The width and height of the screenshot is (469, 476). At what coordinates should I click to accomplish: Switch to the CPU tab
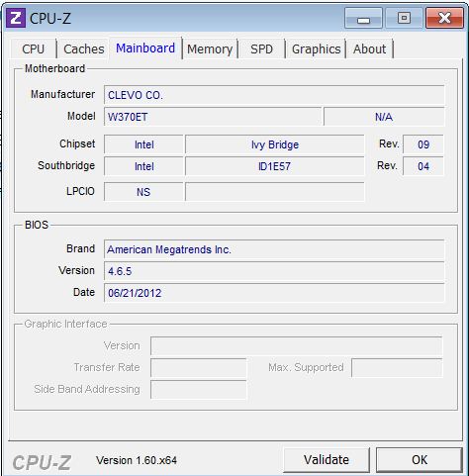33,49
